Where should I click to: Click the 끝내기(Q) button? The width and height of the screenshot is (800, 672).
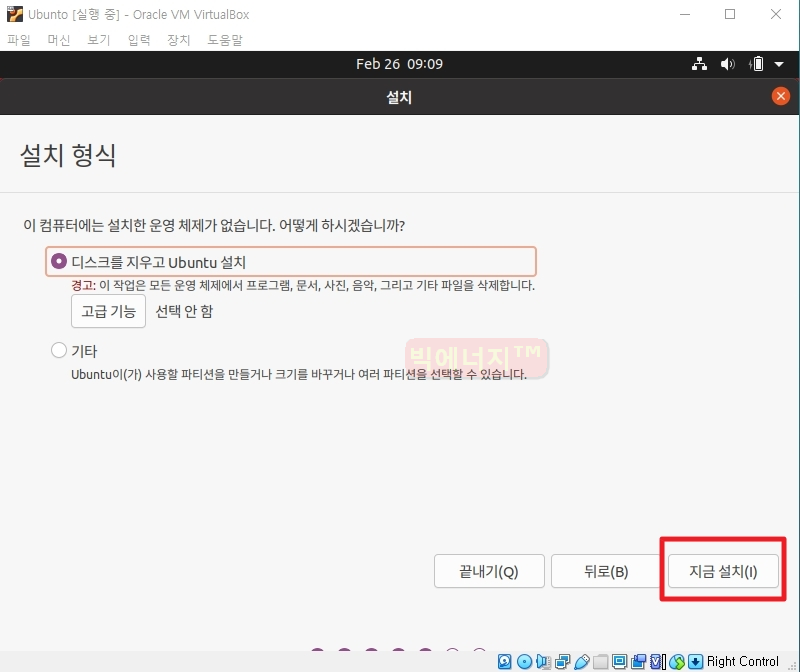(x=489, y=571)
